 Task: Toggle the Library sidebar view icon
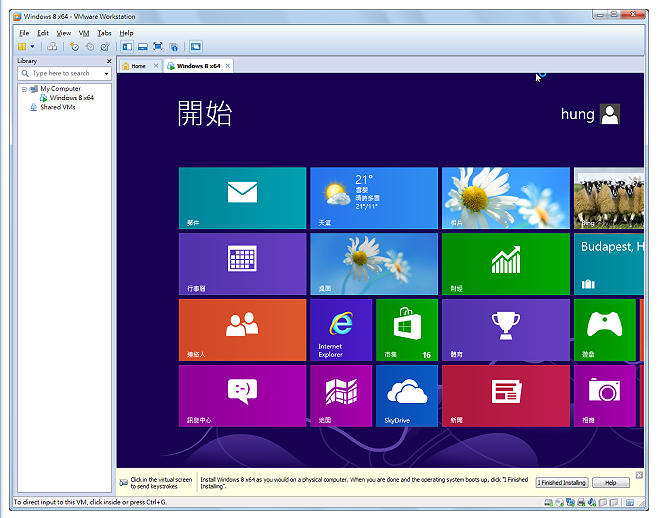(127, 47)
